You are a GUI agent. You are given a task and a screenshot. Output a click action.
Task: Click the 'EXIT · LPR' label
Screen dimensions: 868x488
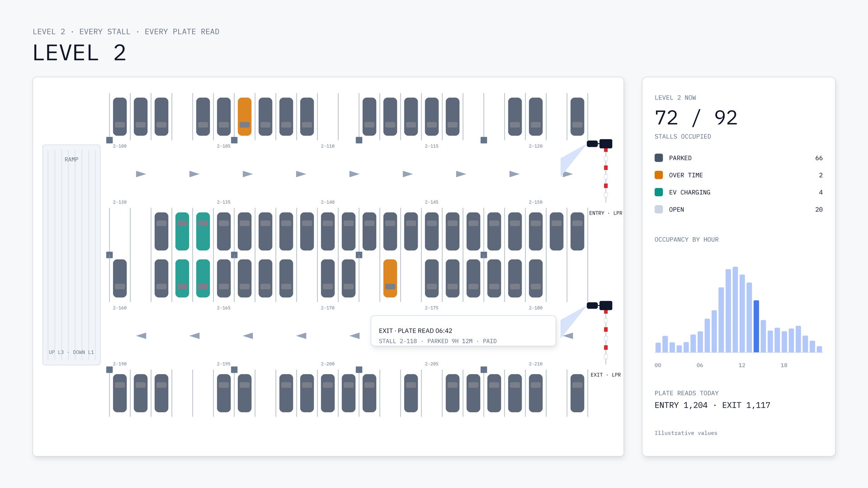coord(606,375)
